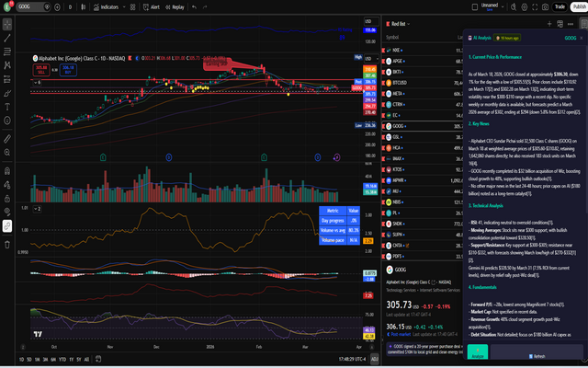Collapse the indicator legend showing 6
Screen dimensions: 588x368
coord(37,82)
